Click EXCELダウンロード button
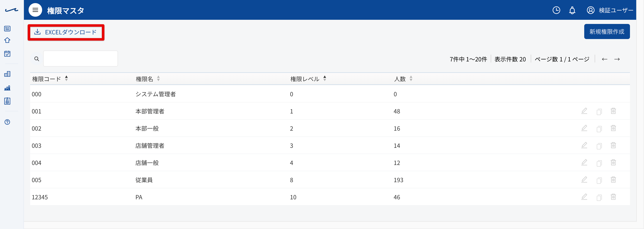644x229 pixels. click(x=66, y=32)
